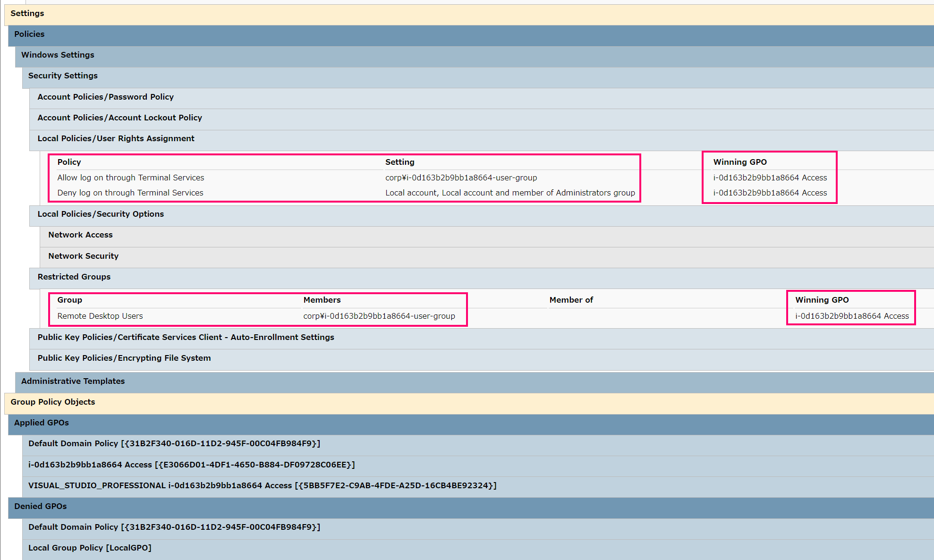Collapse the Policies section
The height and width of the screenshot is (560, 934).
click(x=29, y=34)
